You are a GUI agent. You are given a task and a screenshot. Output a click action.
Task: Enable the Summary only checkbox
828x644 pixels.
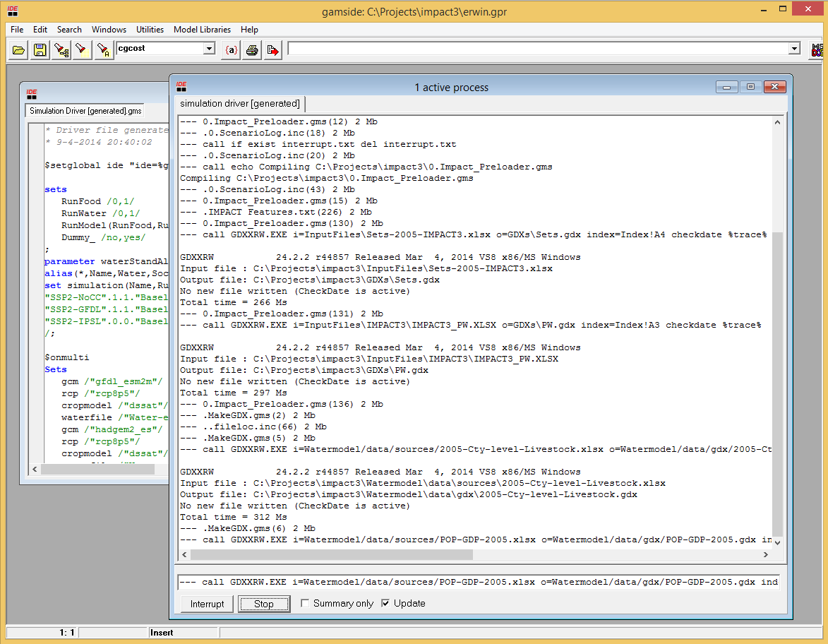pos(305,603)
